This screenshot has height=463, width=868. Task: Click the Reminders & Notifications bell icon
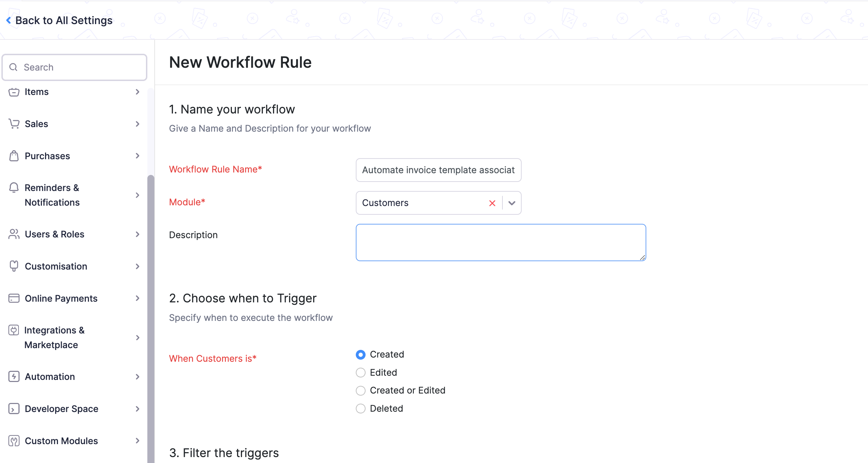coord(14,188)
